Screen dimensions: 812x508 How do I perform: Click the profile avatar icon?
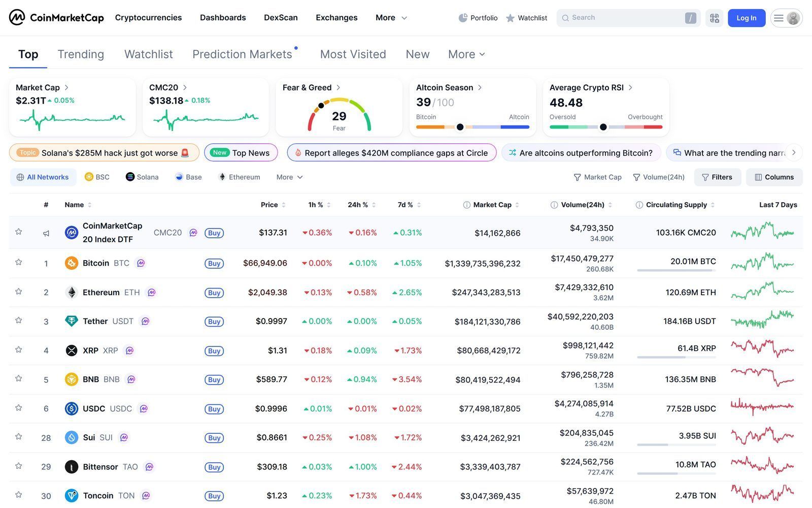tap(793, 18)
